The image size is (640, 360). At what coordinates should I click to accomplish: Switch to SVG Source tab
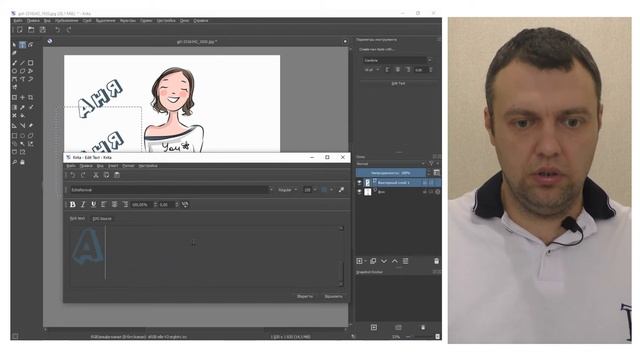(102, 219)
